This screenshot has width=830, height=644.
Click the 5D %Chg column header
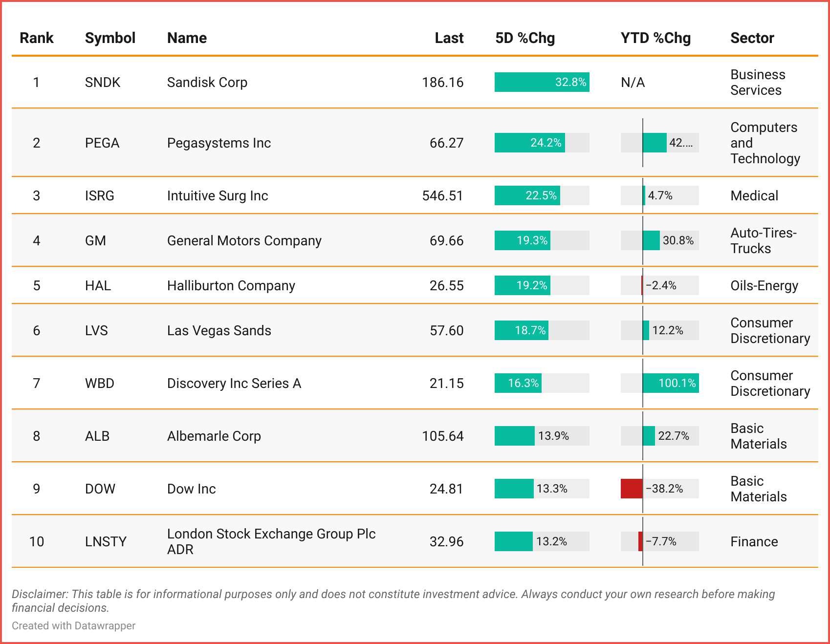[x=525, y=38]
